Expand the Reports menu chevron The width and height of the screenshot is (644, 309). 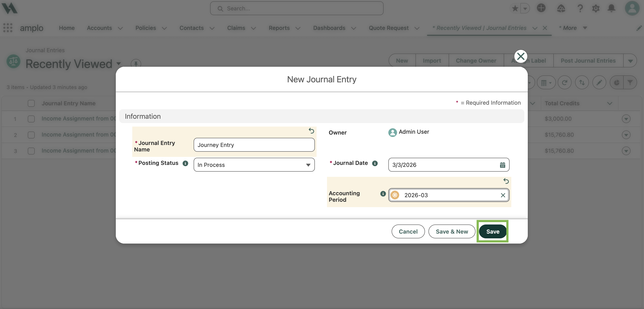coord(298,28)
